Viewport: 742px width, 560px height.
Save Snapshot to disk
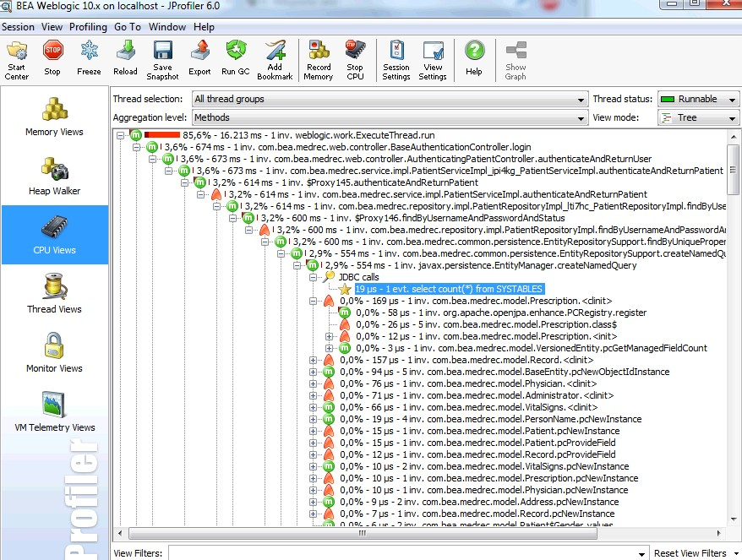click(162, 60)
